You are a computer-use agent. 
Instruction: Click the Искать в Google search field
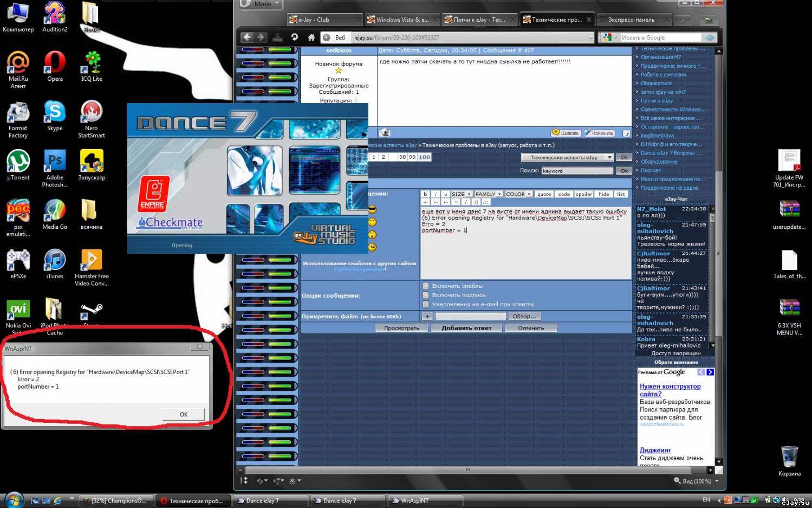pos(660,37)
